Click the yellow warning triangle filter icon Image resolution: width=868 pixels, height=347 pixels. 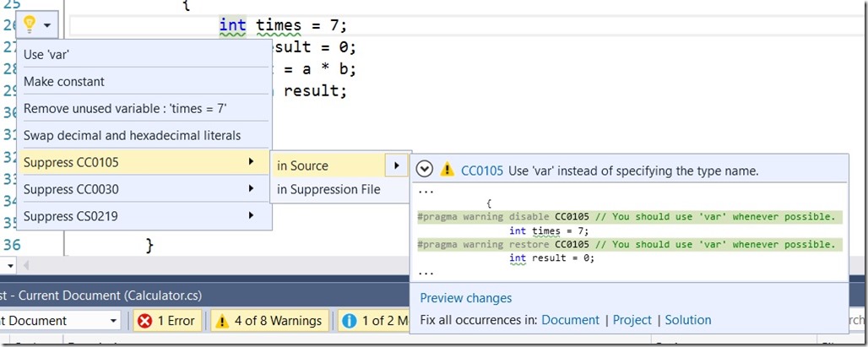(221, 321)
